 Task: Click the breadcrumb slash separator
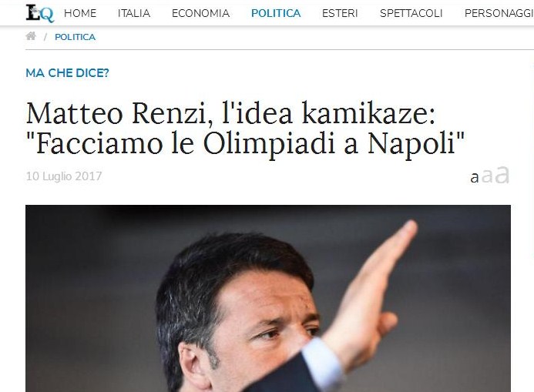45,37
